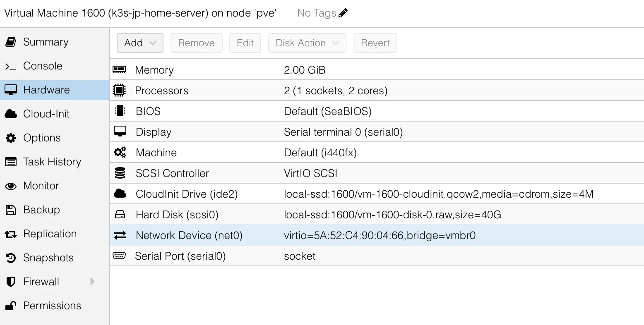Click the Machine gears icon
644x325 pixels.
(120, 152)
